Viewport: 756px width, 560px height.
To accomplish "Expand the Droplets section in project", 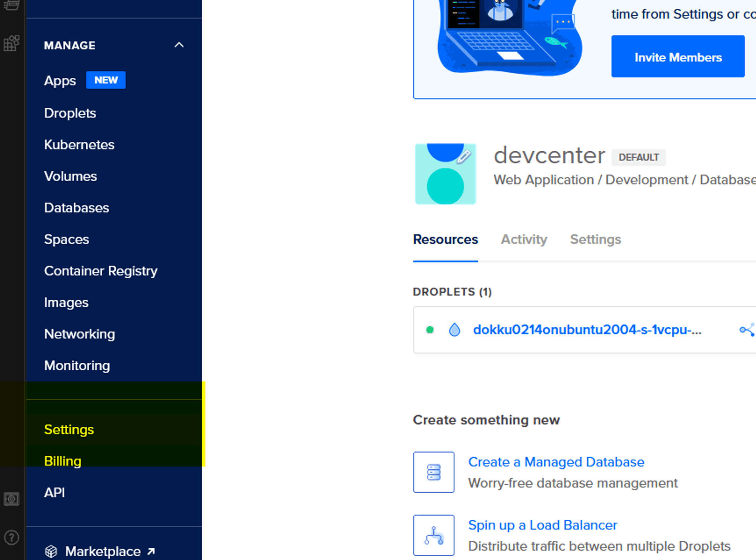I will coord(452,292).
